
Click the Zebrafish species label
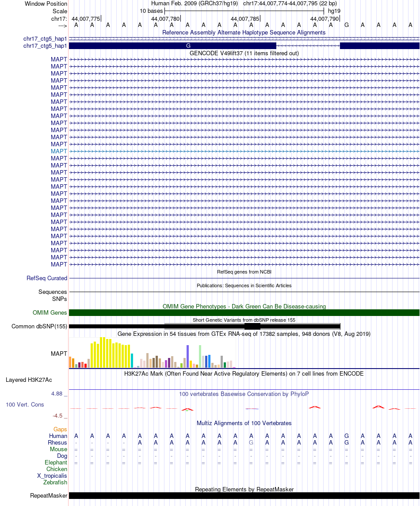[x=55, y=483]
